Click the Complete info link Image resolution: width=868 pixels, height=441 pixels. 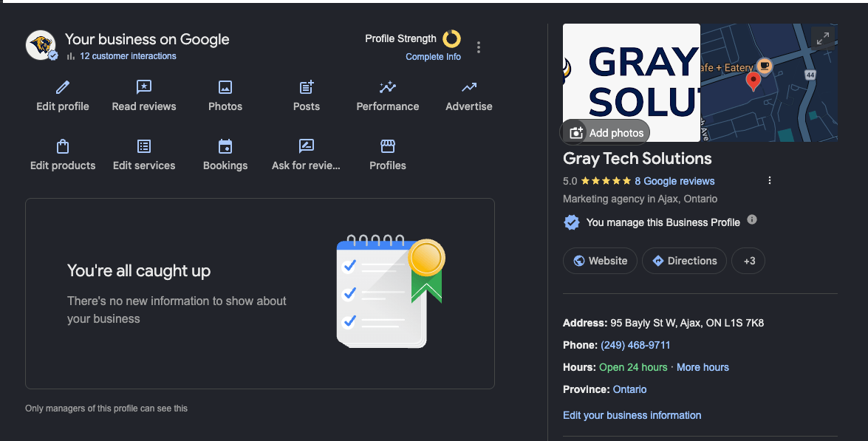pos(433,56)
